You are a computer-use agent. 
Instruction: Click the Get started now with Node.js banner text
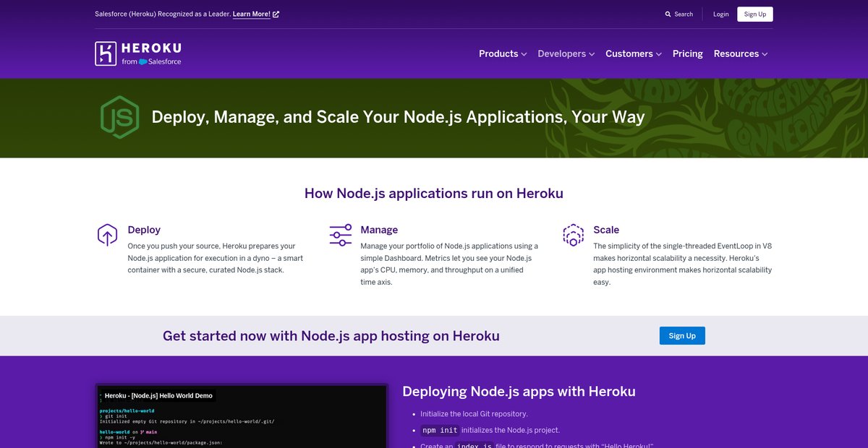coord(331,336)
